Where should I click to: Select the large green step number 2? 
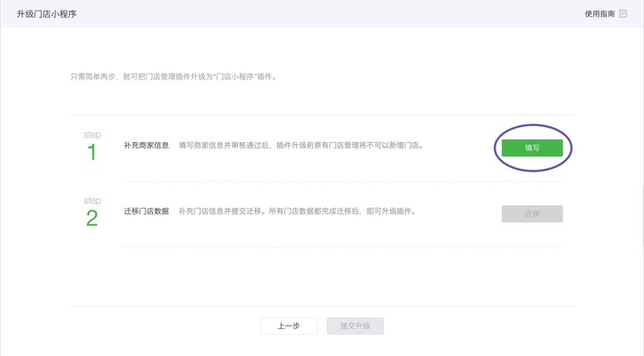click(92, 218)
